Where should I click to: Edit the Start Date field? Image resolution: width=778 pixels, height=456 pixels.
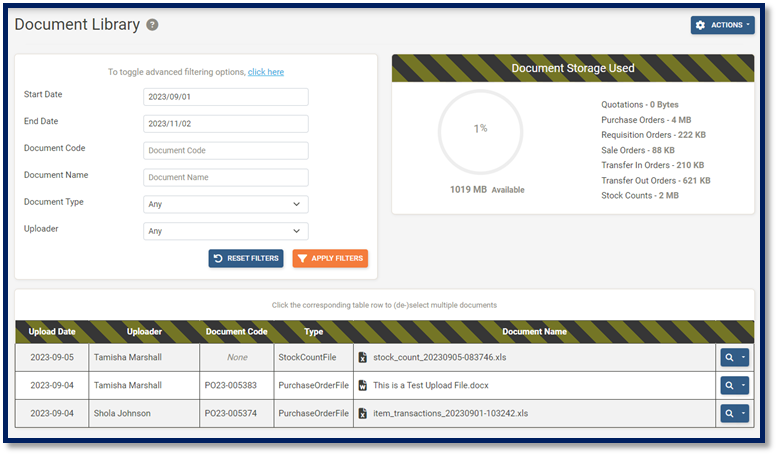[x=225, y=97]
